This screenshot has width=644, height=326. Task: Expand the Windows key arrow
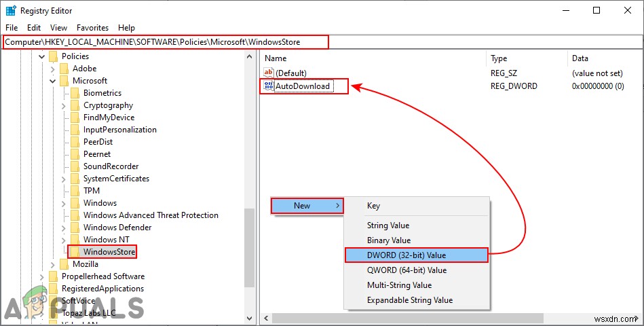pyautogui.click(x=63, y=203)
